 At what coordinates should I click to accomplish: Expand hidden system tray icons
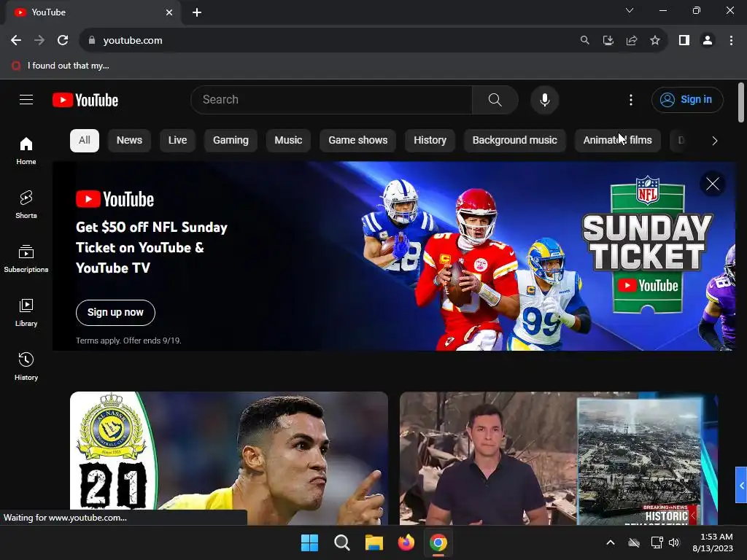(611, 542)
